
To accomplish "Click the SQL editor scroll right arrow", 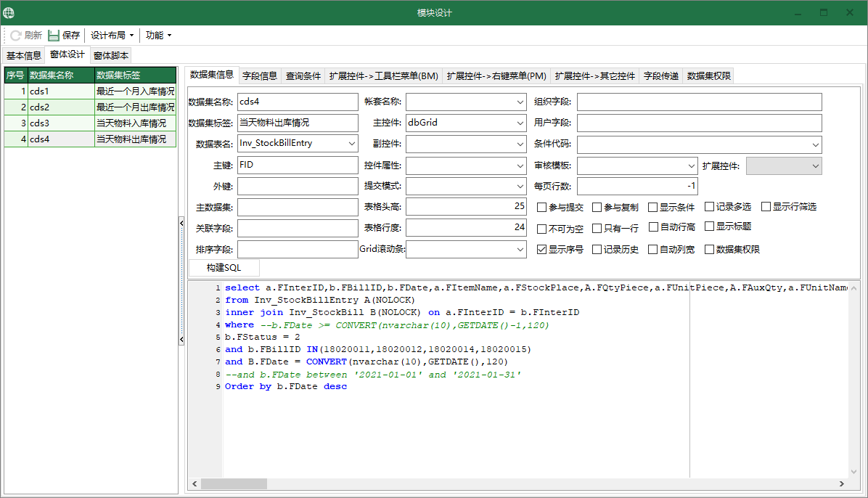I will [x=841, y=483].
